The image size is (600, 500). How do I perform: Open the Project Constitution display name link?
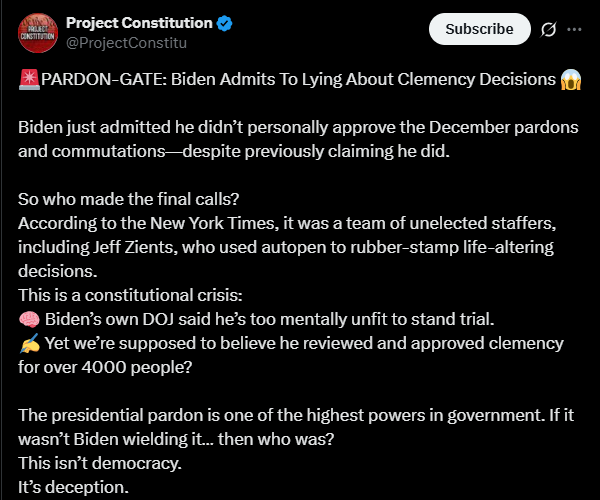[x=139, y=23]
